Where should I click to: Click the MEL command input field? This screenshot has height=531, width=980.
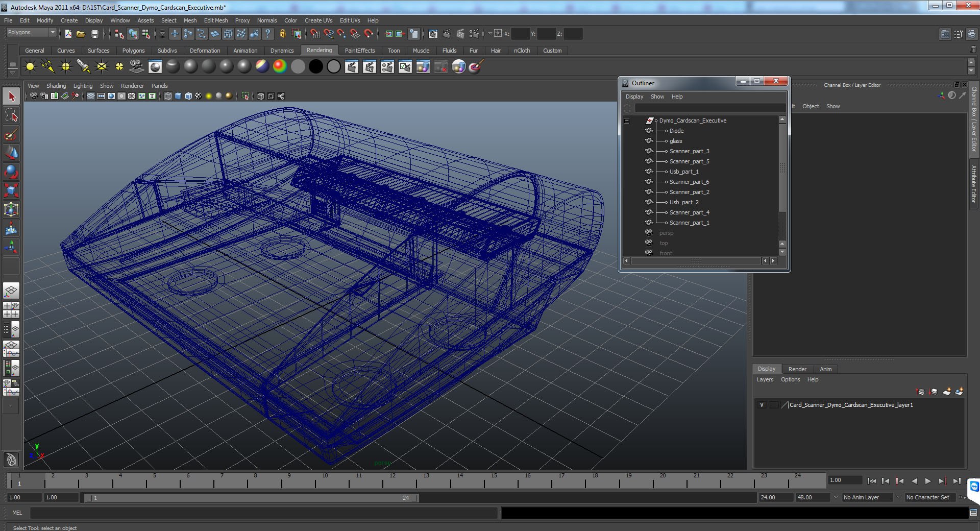pyautogui.click(x=263, y=513)
